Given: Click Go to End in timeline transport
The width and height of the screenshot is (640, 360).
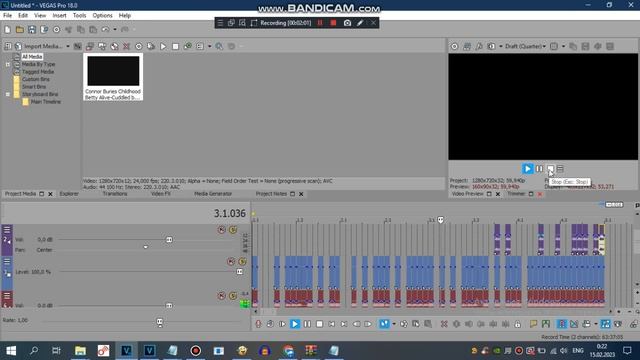Looking at the screenshot, I should (344, 324).
